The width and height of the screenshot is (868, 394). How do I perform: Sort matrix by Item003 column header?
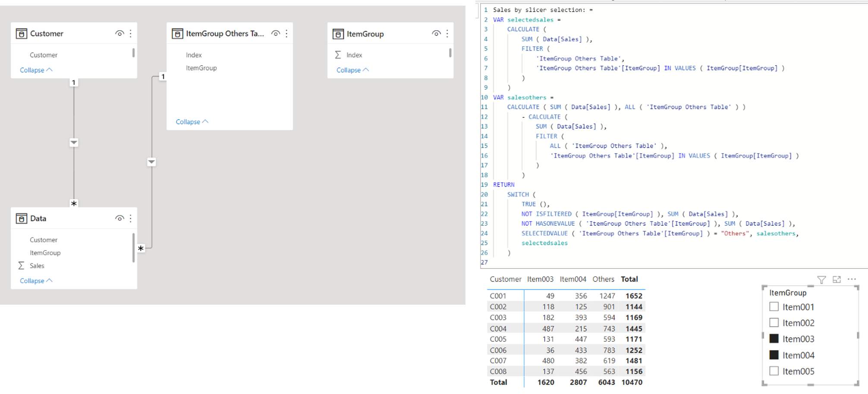(540, 279)
